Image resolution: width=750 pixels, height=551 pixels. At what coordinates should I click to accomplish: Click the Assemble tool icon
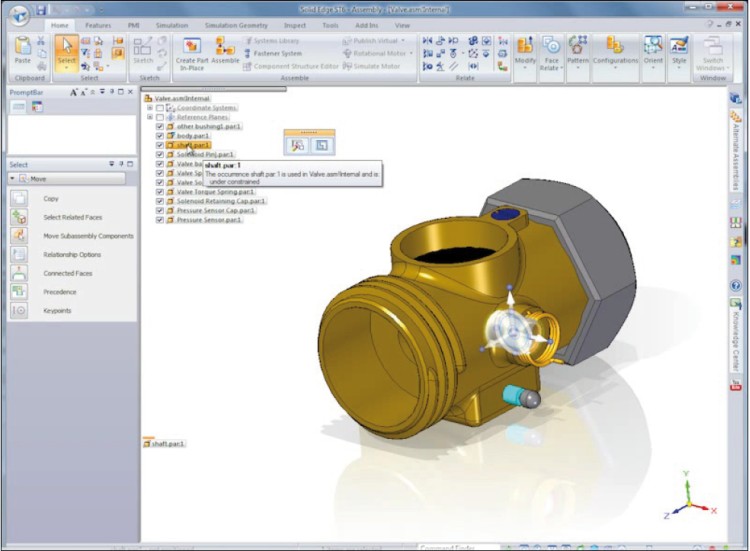225,50
